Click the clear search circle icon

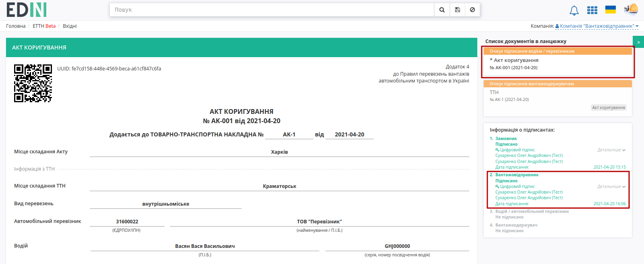pos(472,10)
